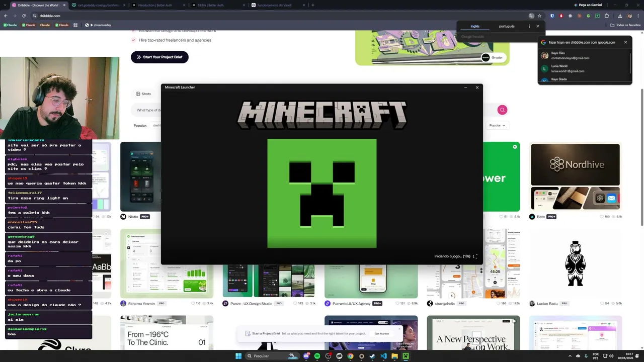The height and width of the screenshot is (362, 644).
Task: Select the inglês translate tab
Action: tap(475, 26)
